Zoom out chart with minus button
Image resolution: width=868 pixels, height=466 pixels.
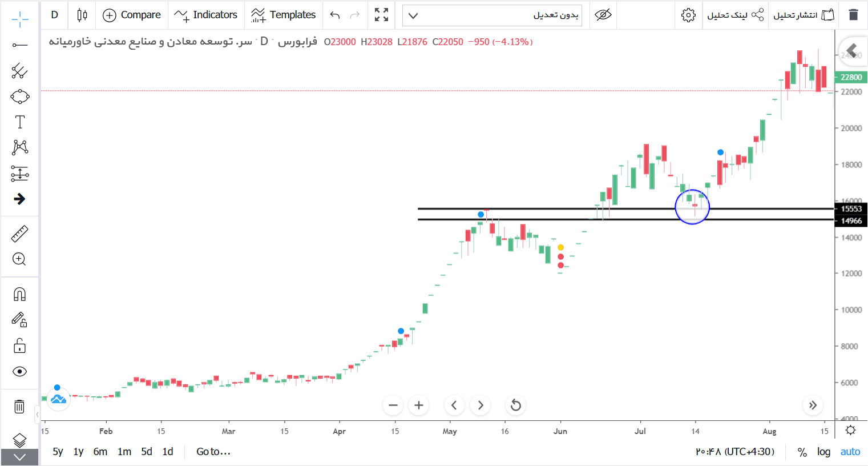click(x=393, y=405)
